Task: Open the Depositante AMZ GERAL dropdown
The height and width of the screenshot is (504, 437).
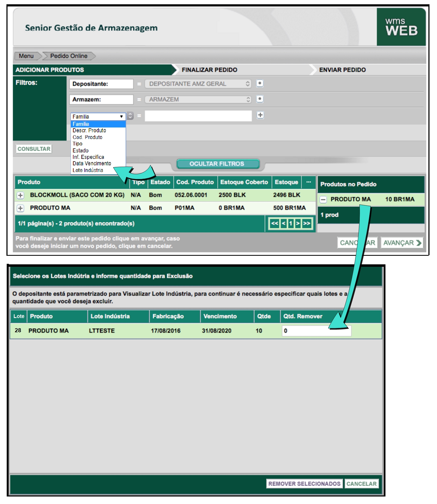Action: [x=198, y=84]
